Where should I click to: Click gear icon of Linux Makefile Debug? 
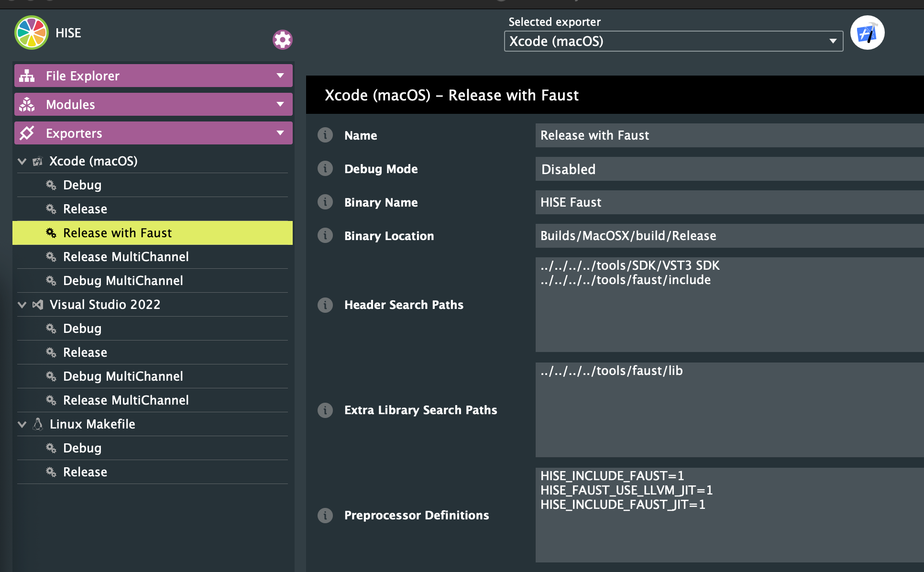coord(51,448)
